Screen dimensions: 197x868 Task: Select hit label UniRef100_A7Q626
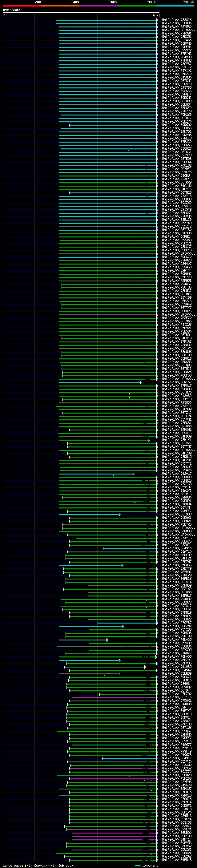(177, 799)
